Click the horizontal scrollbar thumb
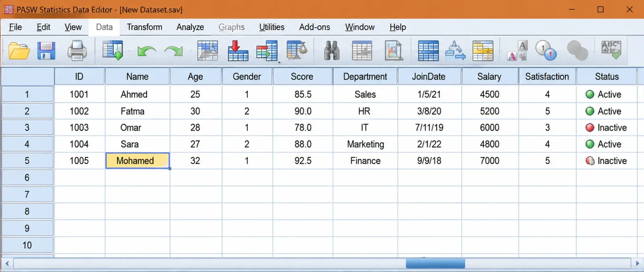Viewport: 644px width, 272px height. [x=436, y=264]
